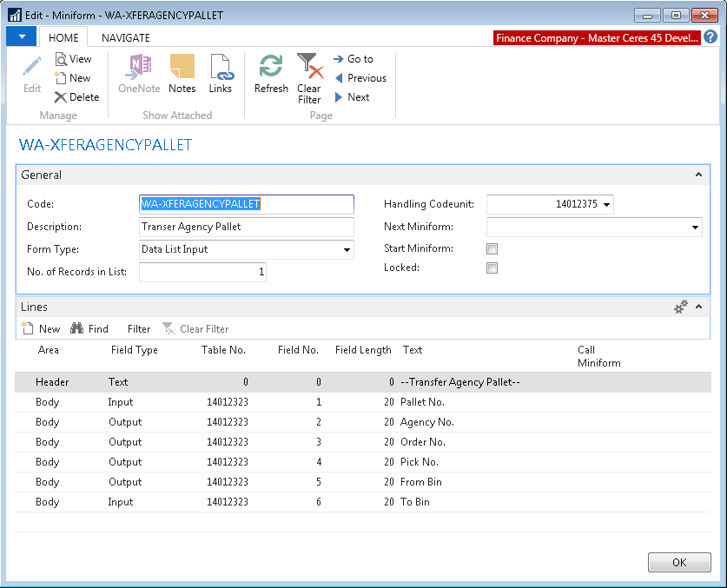Screen dimensions: 727x588
Task: Delete the record using the Delete icon
Action: (x=62, y=97)
